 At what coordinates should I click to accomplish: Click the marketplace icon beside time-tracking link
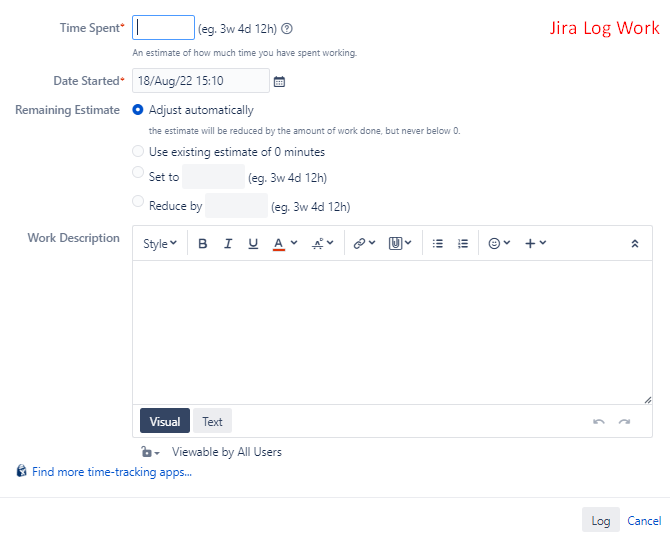click(21, 471)
